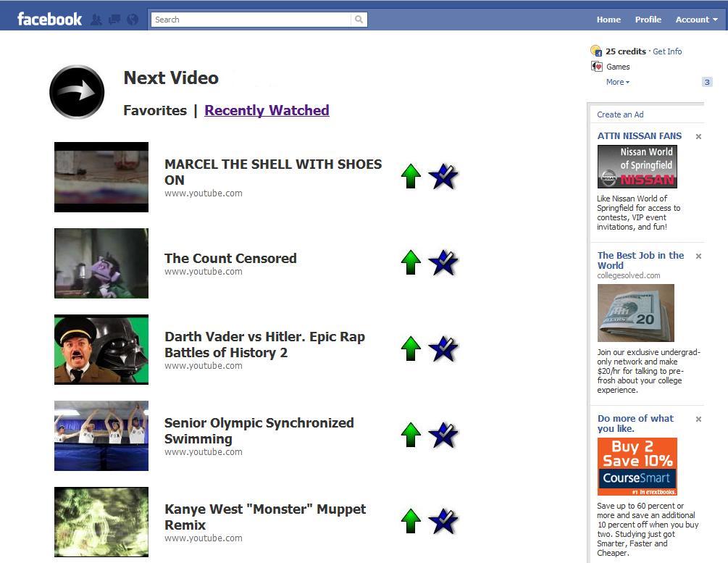
Task: Open Games in the sidebar
Action: (x=618, y=67)
